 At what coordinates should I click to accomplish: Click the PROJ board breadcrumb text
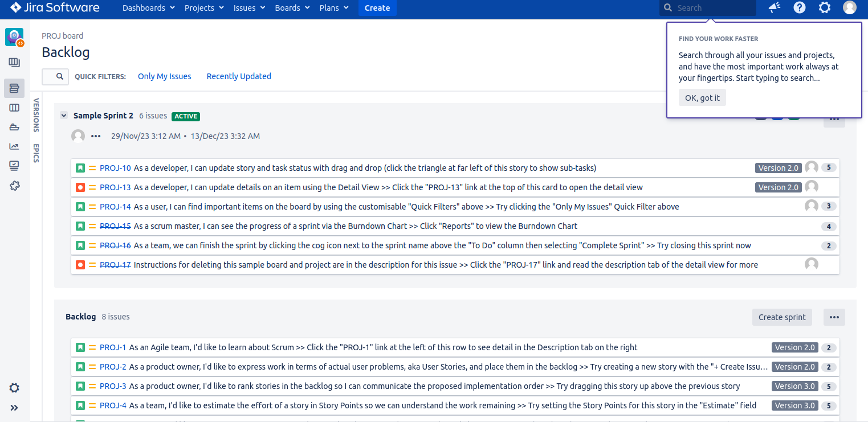click(62, 36)
